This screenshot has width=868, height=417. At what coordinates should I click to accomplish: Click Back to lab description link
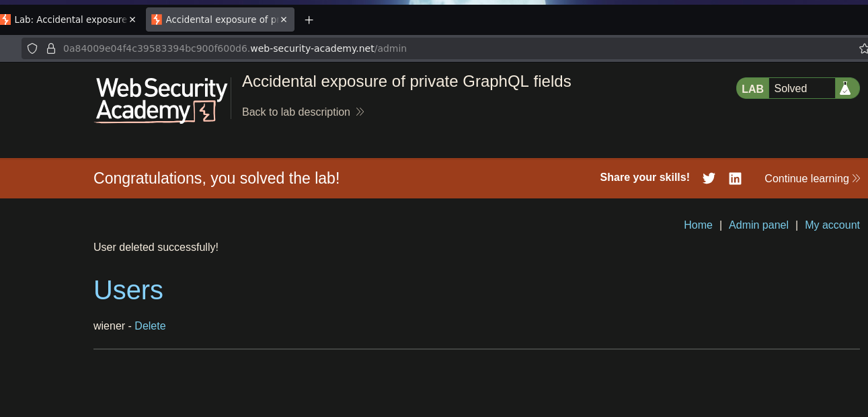point(296,112)
